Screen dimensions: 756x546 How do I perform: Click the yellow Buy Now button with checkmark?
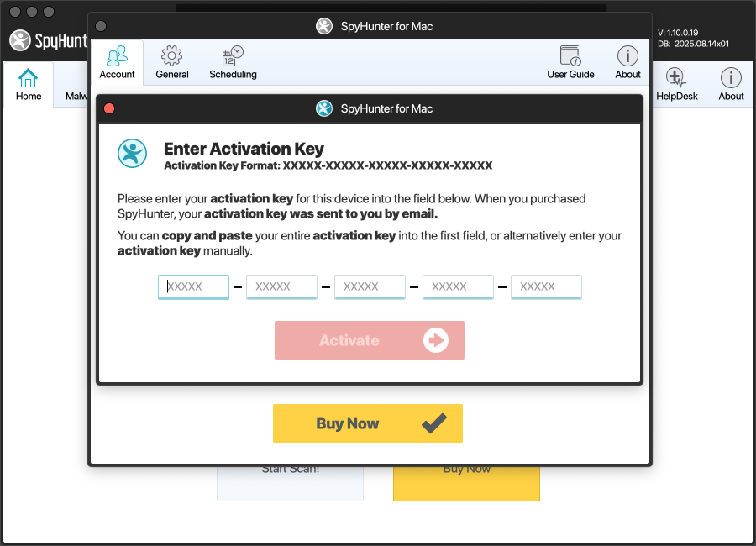coord(368,423)
